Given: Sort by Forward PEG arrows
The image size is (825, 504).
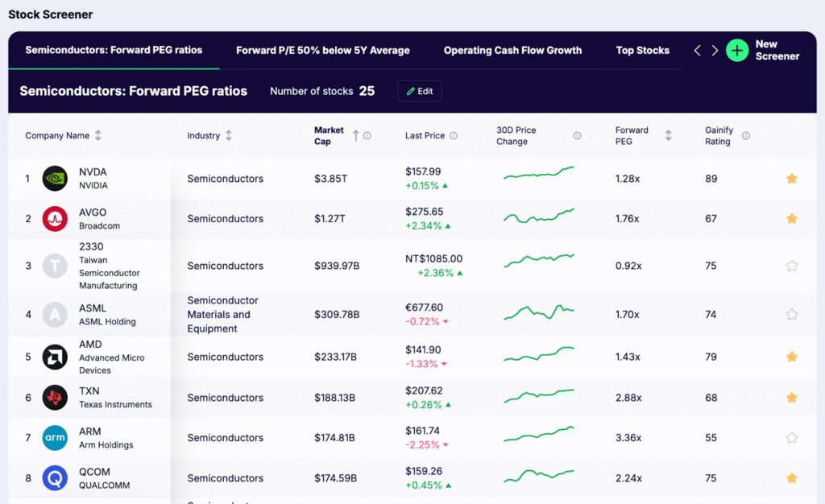Looking at the screenshot, I should tap(668, 135).
